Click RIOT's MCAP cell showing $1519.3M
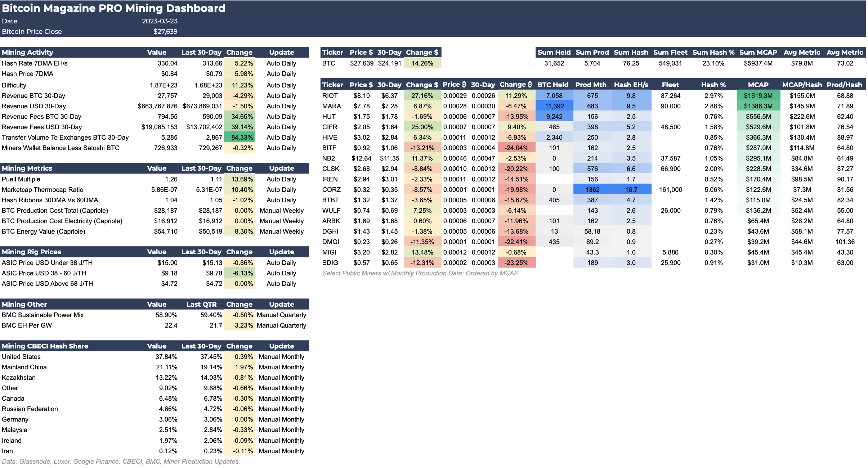868x468 pixels. point(759,95)
